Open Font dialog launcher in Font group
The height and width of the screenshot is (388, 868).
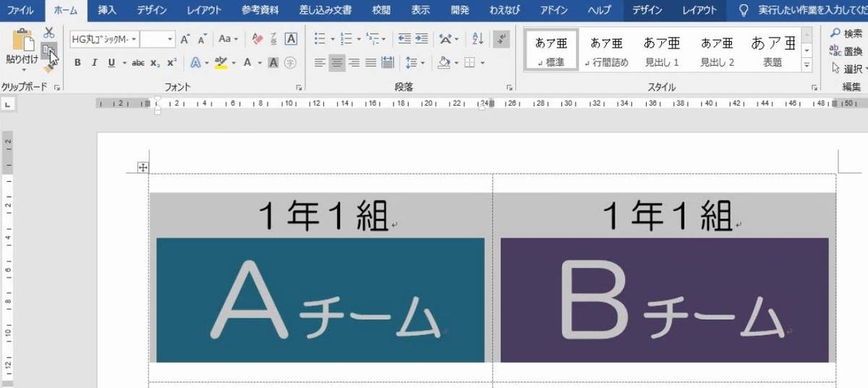coord(299,88)
